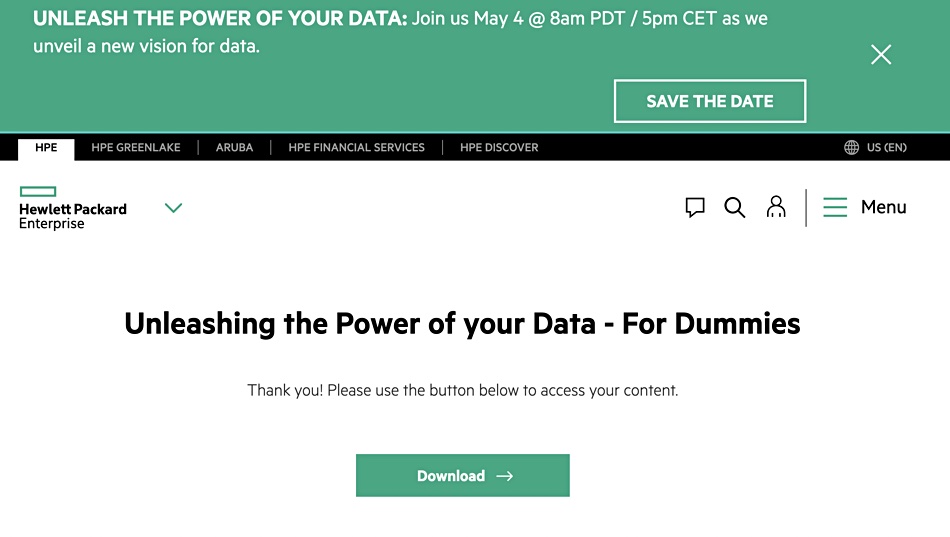This screenshot has width=950, height=537.
Task: Open the HPE Financial Services tab
Action: tap(356, 147)
